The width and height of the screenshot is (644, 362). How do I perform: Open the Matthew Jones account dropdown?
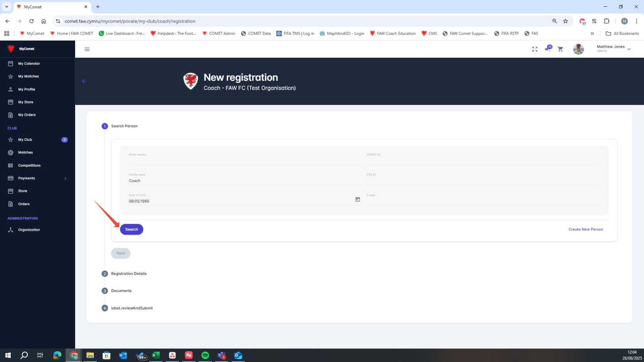[x=614, y=49]
